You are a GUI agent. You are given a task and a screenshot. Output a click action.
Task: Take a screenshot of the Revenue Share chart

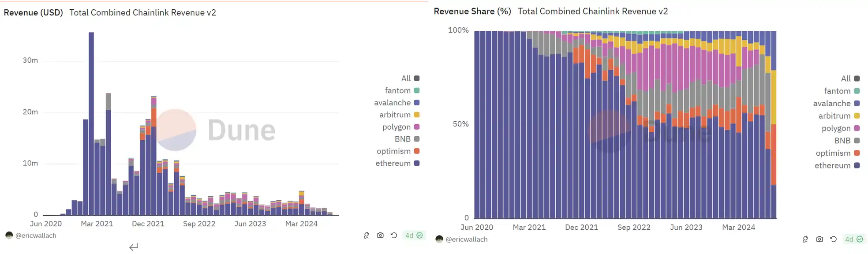coord(819,239)
